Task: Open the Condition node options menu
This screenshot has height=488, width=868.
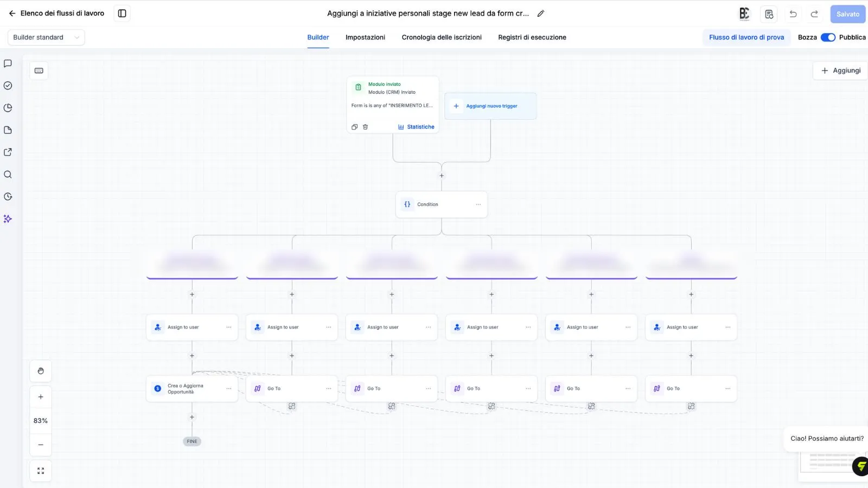Action: click(x=478, y=204)
